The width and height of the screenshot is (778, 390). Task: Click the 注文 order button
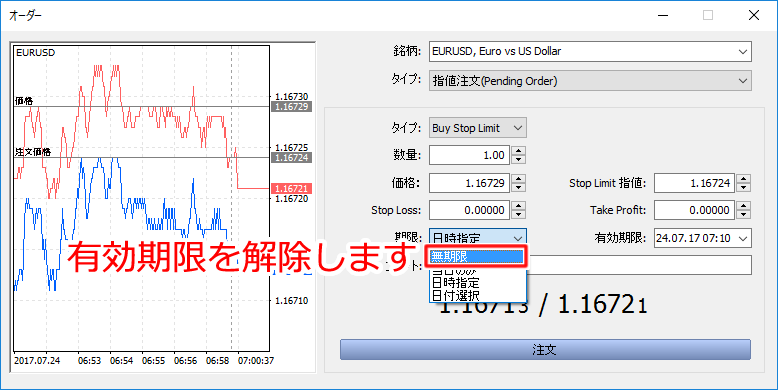click(x=545, y=349)
